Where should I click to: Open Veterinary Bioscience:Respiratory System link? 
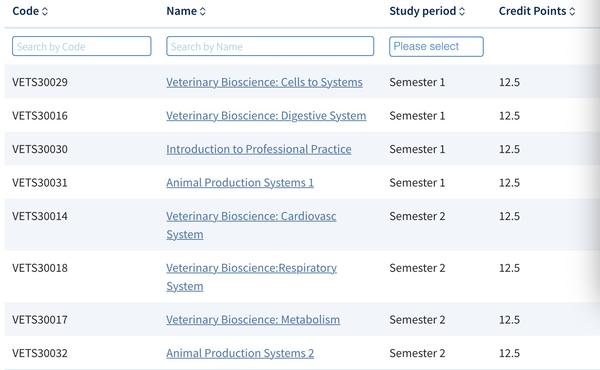coord(251,277)
